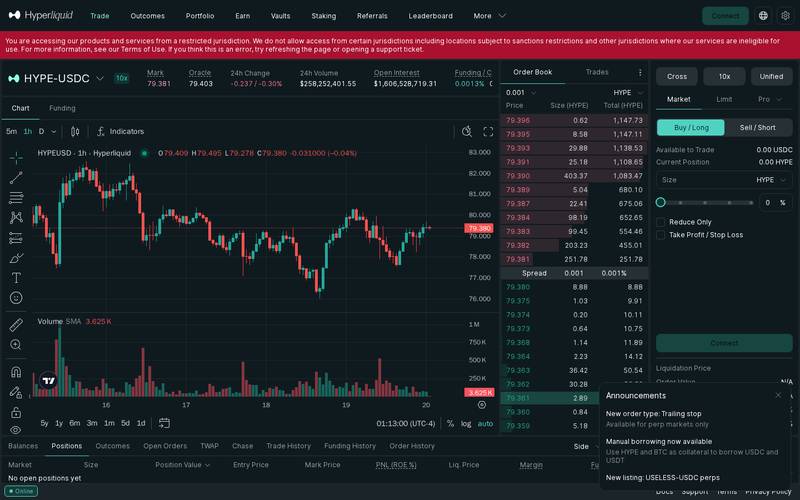Switch to the Funding tab

[62, 108]
